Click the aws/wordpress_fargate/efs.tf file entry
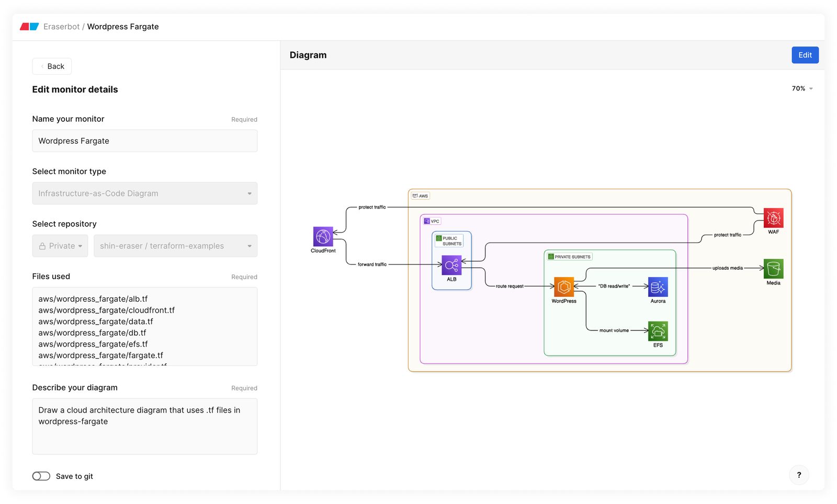This screenshot has height=504, width=837. (x=93, y=344)
